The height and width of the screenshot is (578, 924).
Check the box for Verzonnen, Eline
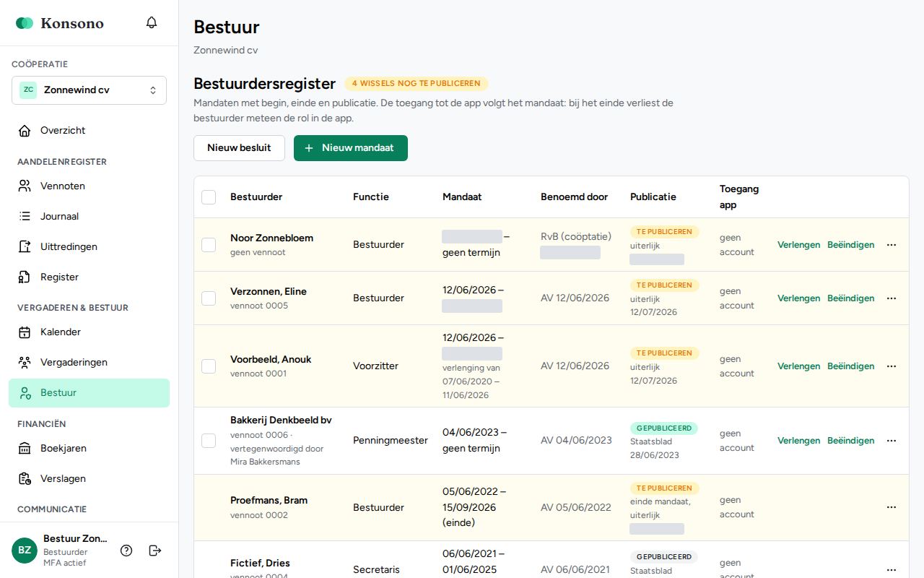[x=209, y=298]
